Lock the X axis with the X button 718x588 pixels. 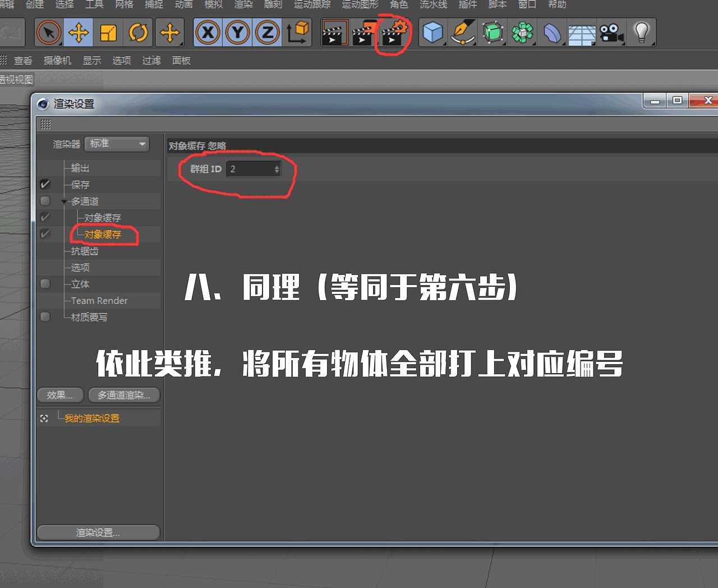(x=207, y=33)
